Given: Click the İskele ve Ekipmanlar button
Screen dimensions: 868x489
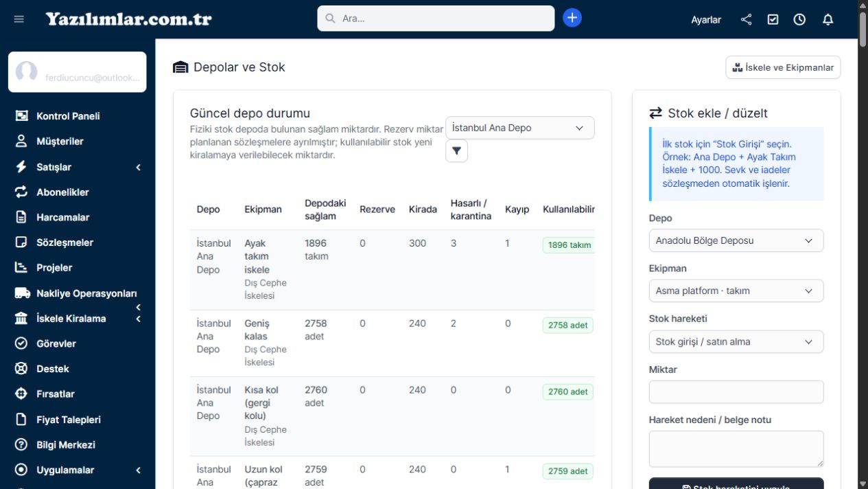Looking at the screenshot, I should [783, 67].
